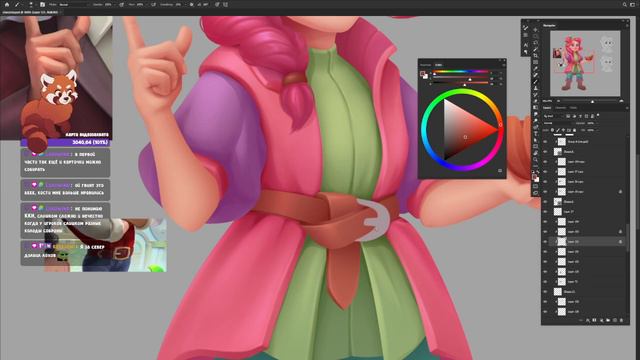Click the Home icon in the options bar

point(7,4)
